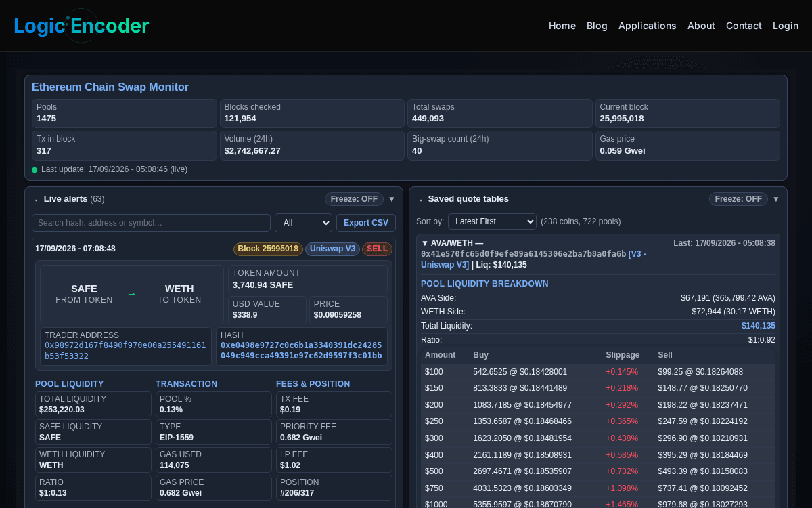Image resolution: width=812 pixels, height=508 pixels.
Task: Click the Ethereum Chain Swap Monitor heading
Action: [110, 87]
